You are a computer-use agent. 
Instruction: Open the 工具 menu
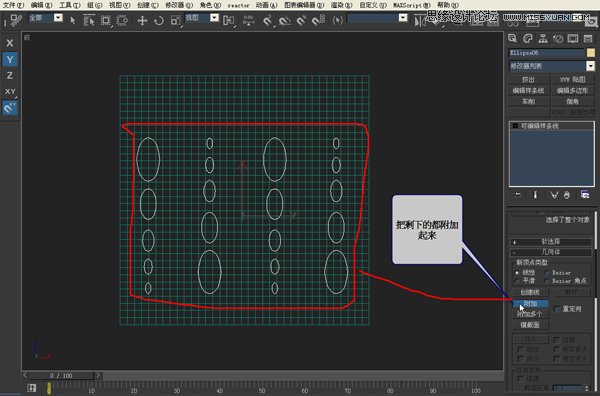69,5
